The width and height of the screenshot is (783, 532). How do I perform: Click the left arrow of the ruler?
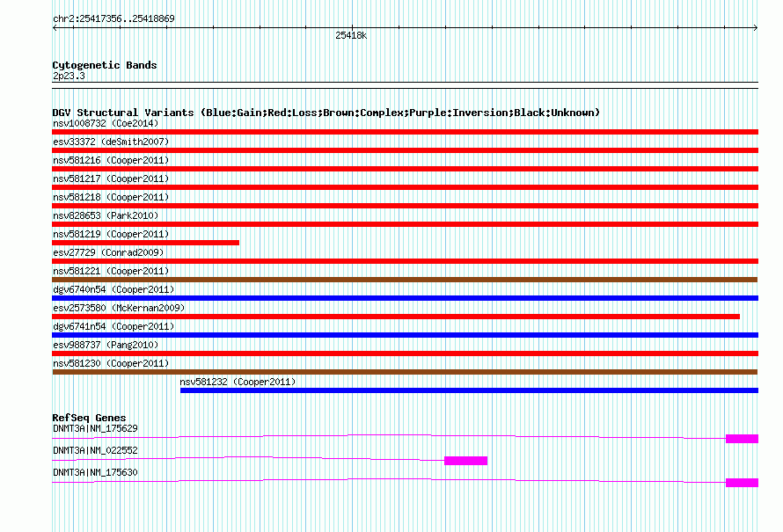click(x=55, y=28)
